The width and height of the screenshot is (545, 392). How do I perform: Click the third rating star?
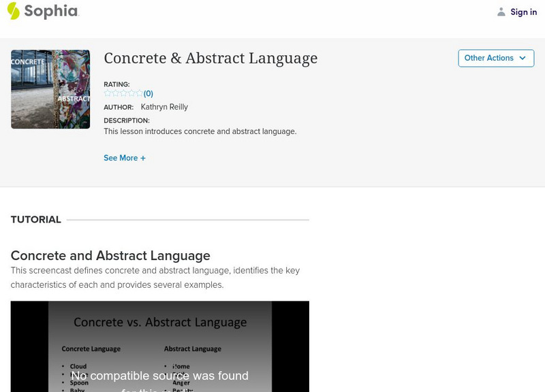click(123, 93)
